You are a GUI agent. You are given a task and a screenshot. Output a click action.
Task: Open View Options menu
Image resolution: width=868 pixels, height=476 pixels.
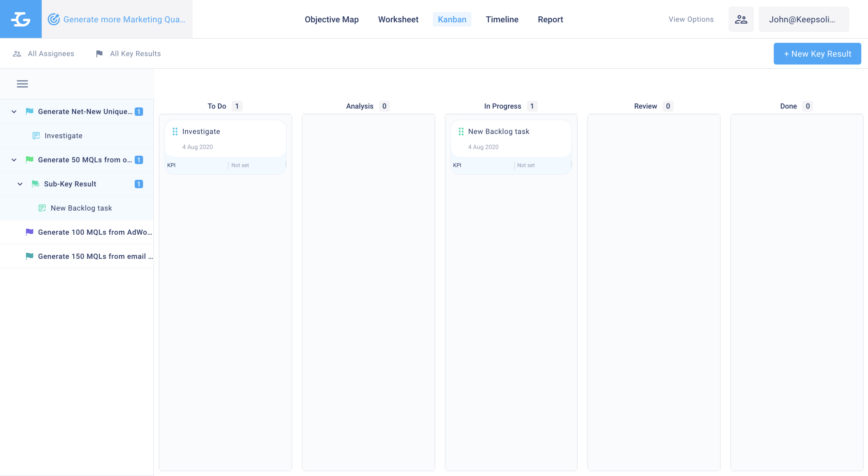[691, 19]
